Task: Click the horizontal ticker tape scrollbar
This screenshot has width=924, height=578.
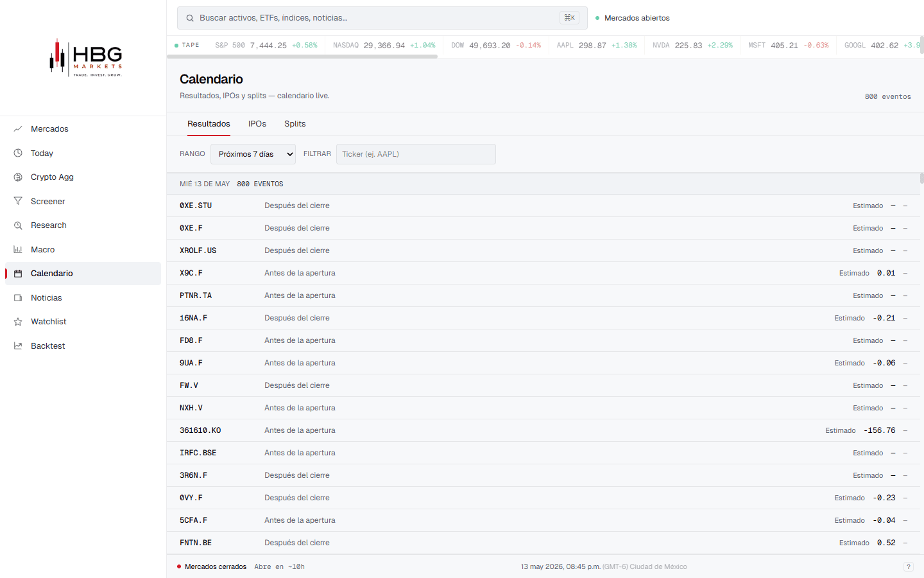Action: [302, 57]
